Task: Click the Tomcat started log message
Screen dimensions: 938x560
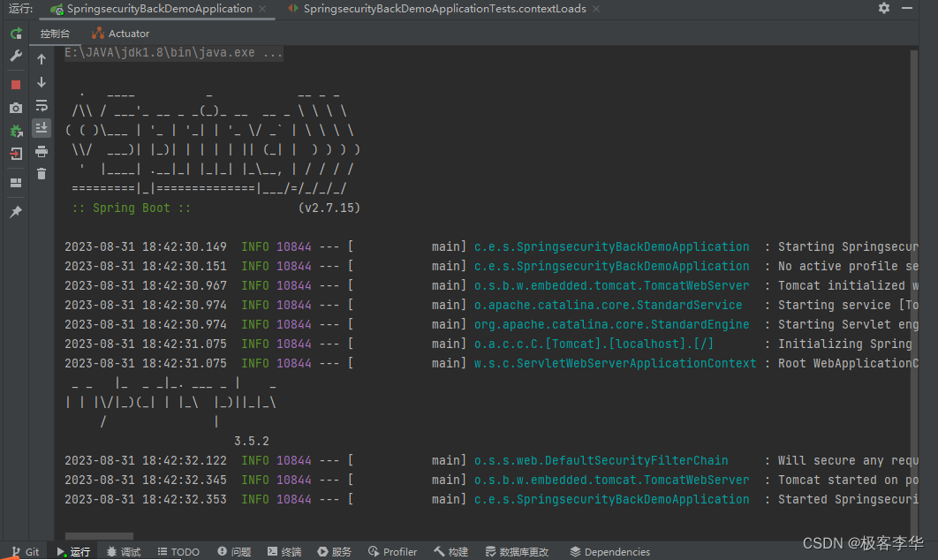Action: click(x=848, y=480)
